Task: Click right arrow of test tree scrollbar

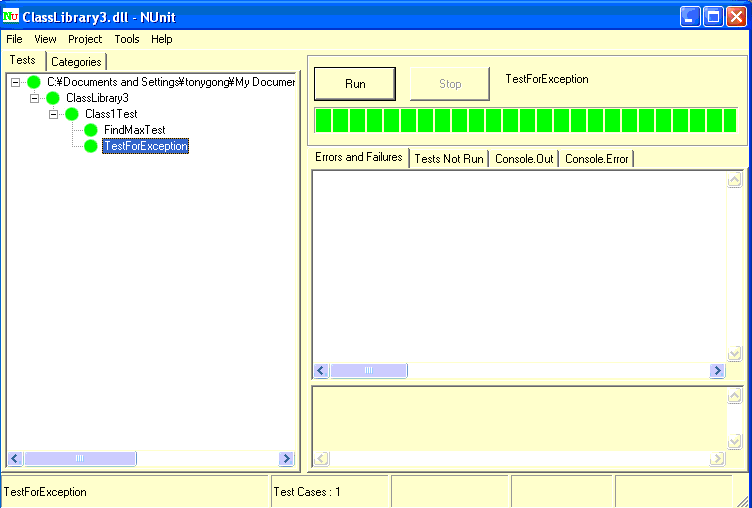Action: tap(286, 459)
